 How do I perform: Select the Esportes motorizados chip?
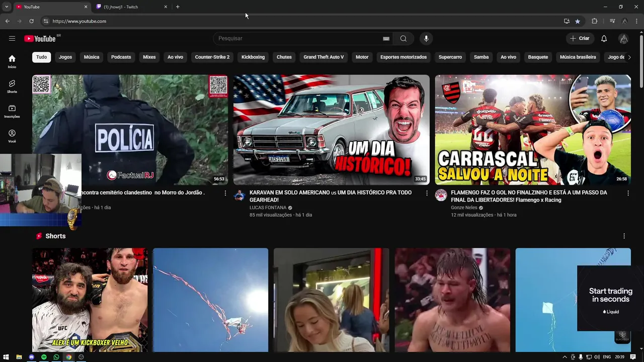[x=404, y=57]
